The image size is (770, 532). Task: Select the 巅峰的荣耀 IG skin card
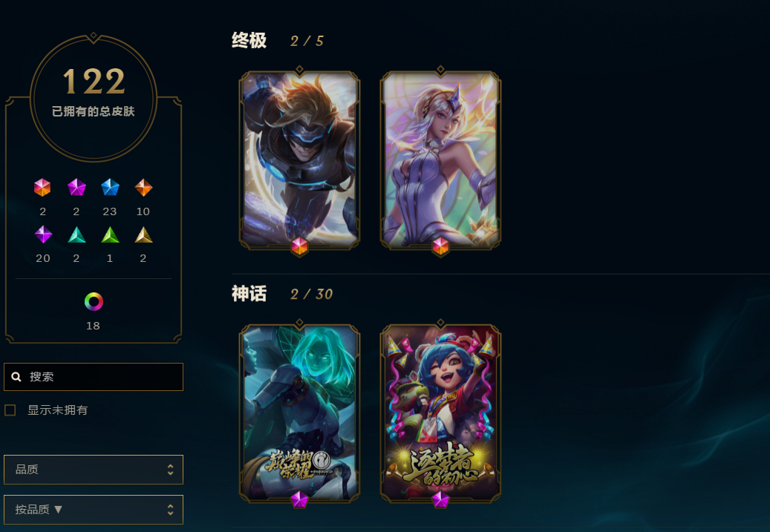[299, 413]
